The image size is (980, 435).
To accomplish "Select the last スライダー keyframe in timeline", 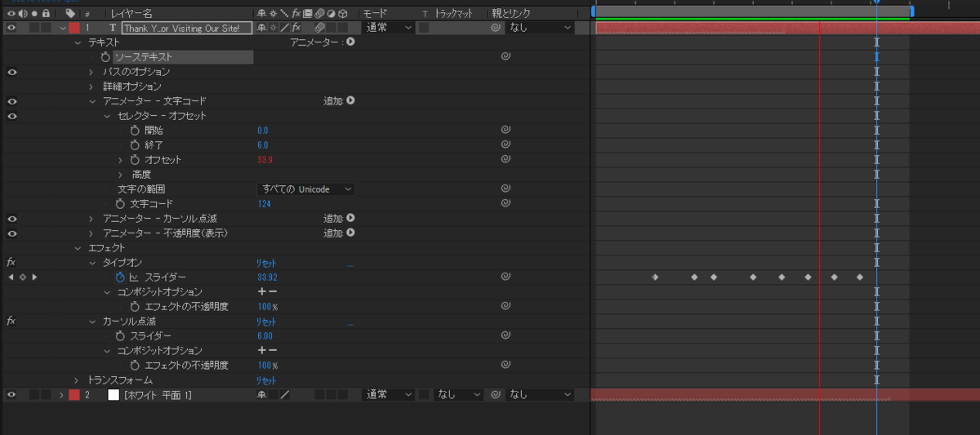I will coord(860,277).
